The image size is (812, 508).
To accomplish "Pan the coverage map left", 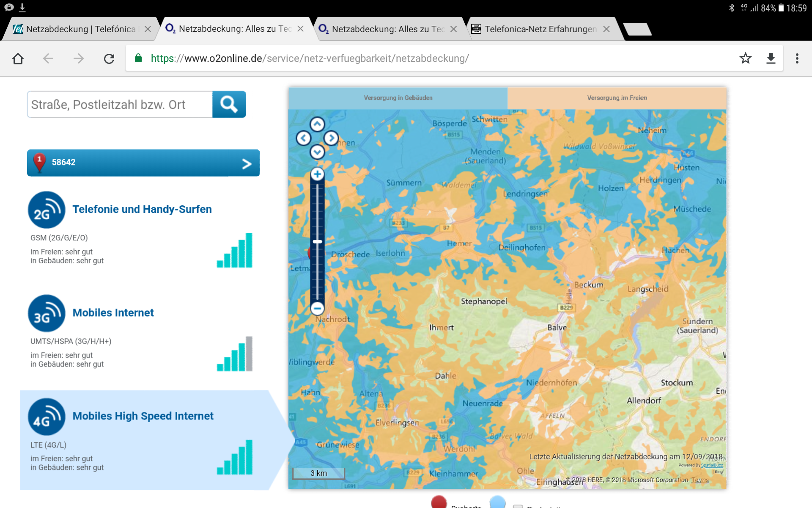I will point(303,138).
